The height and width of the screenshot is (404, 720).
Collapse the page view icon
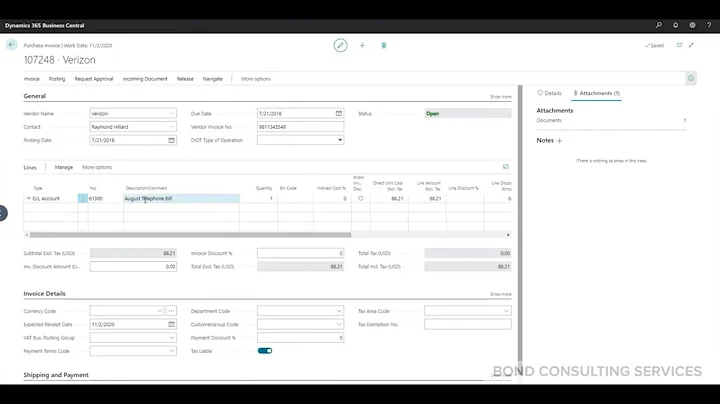[x=691, y=45]
